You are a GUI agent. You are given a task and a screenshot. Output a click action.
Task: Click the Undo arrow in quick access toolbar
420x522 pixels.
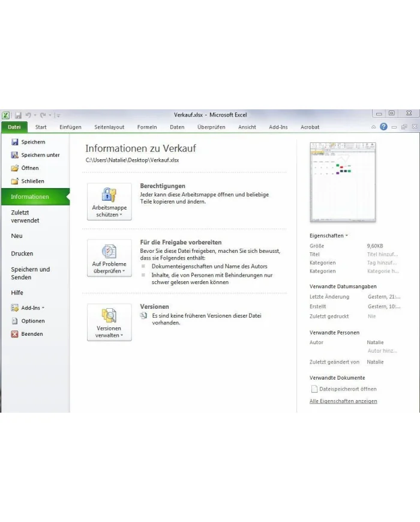(x=28, y=115)
